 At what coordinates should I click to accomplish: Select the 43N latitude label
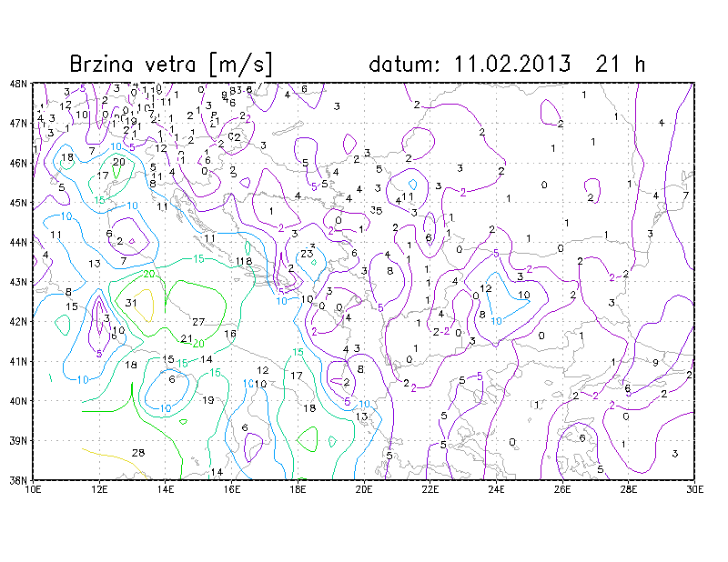click(18, 282)
